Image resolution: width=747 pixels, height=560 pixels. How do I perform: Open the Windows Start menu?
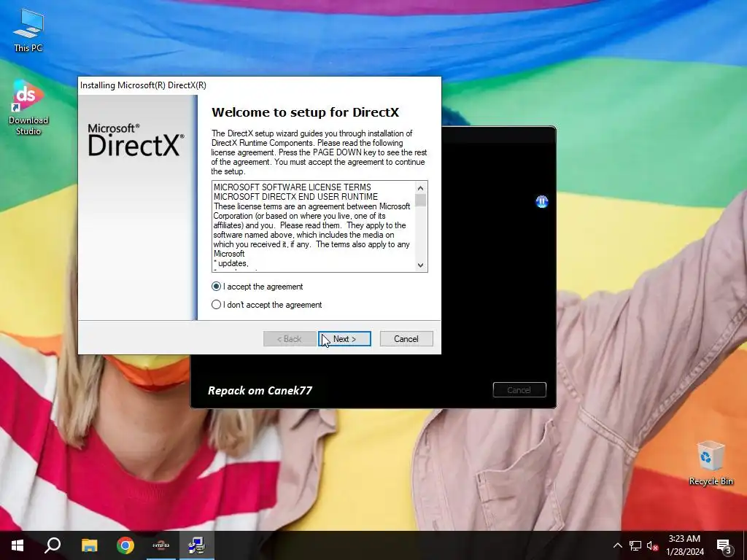(18, 545)
